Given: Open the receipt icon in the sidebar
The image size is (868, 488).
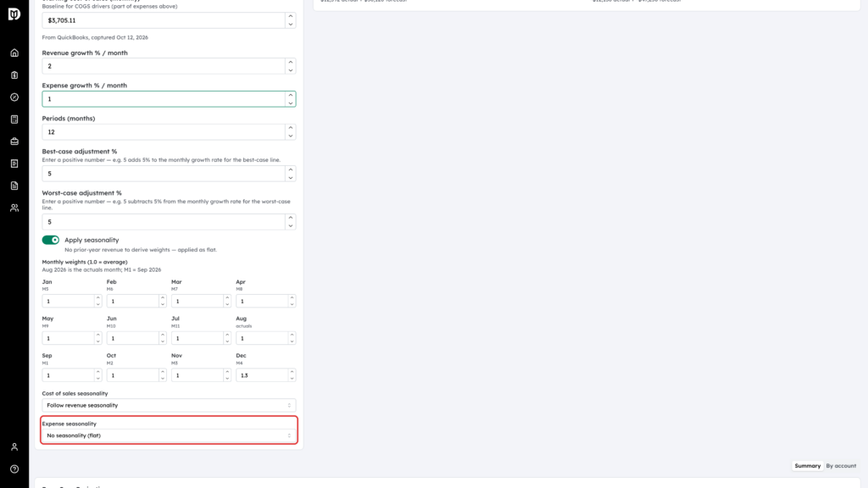Looking at the screenshot, I should pyautogui.click(x=14, y=164).
